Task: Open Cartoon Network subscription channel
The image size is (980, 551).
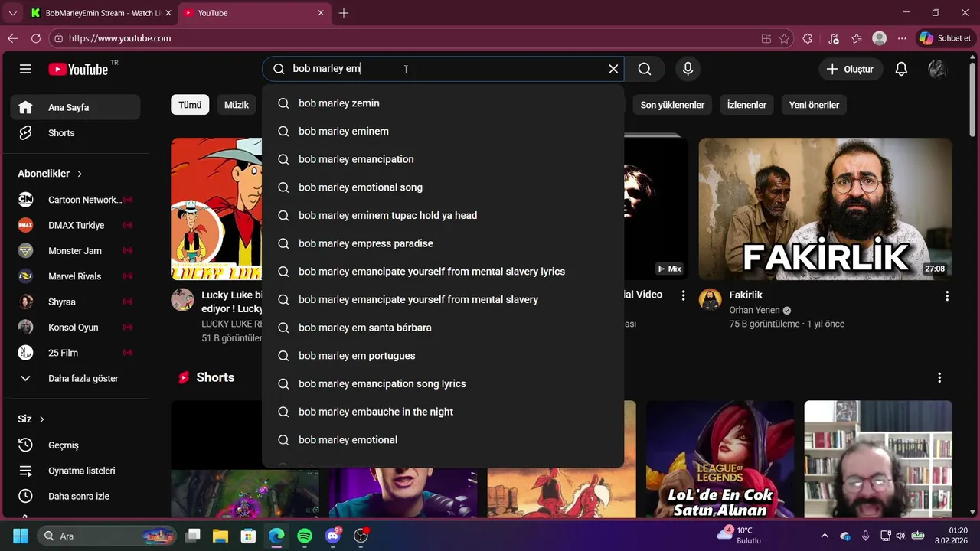Action: [75, 200]
